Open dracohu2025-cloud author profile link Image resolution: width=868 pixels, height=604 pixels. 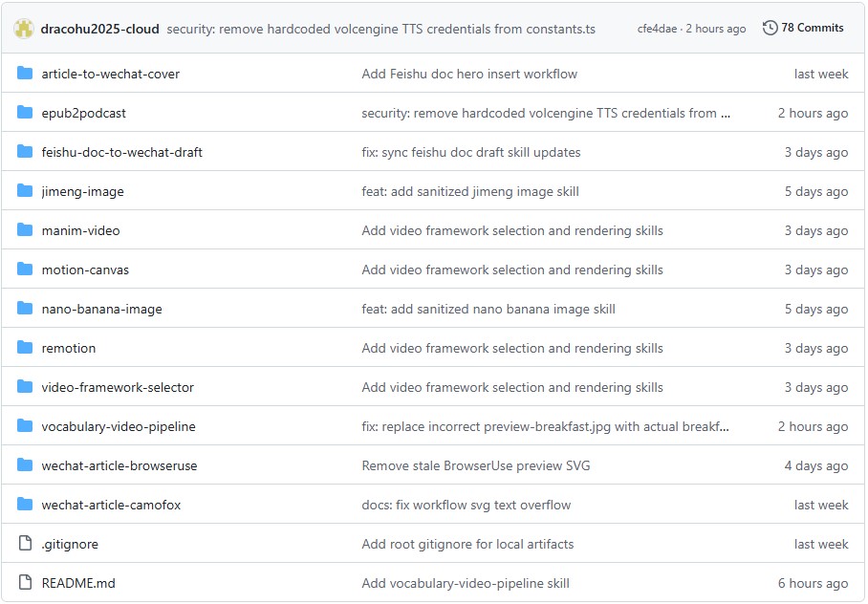(x=99, y=29)
